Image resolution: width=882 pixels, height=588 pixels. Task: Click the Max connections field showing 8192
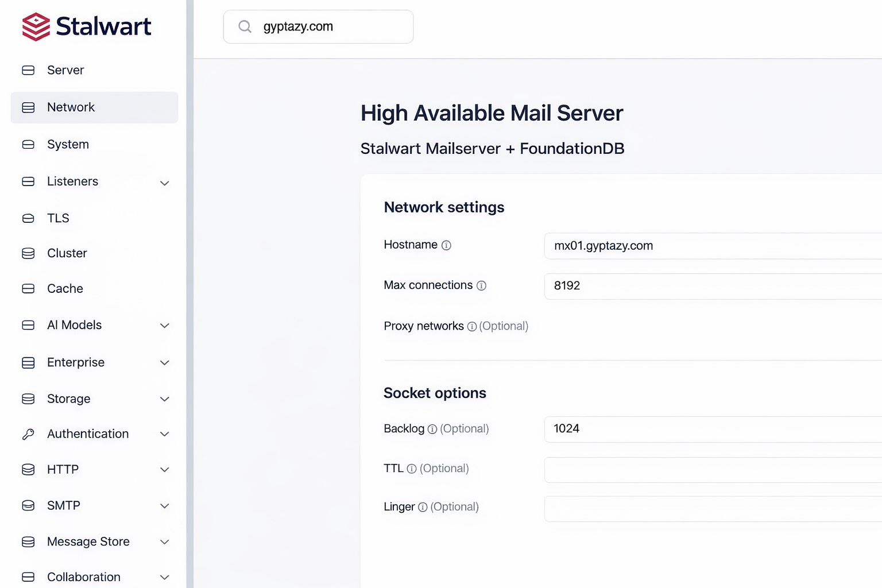713,286
